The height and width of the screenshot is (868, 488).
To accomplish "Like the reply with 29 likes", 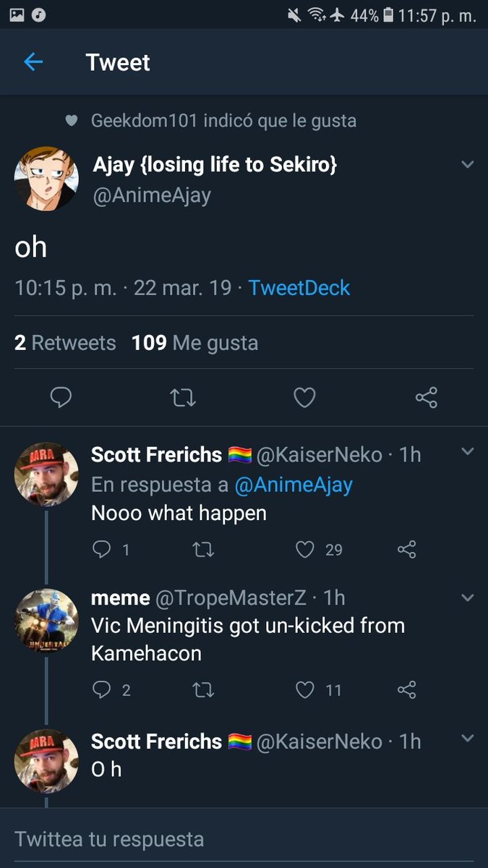I will (306, 550).
